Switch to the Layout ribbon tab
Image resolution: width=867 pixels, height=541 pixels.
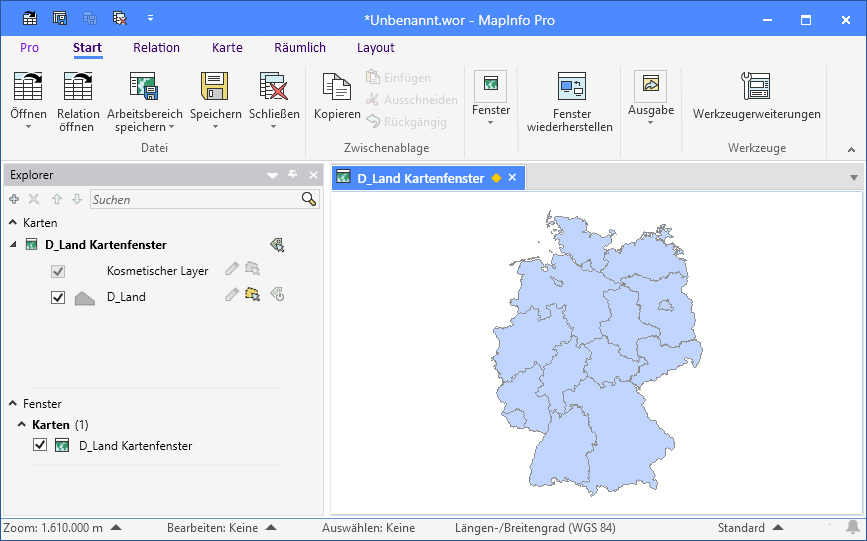(375, 48)
